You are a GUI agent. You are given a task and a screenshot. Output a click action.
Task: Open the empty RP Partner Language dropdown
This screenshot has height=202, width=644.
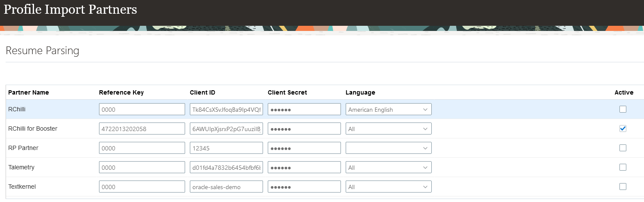[389, 148]
